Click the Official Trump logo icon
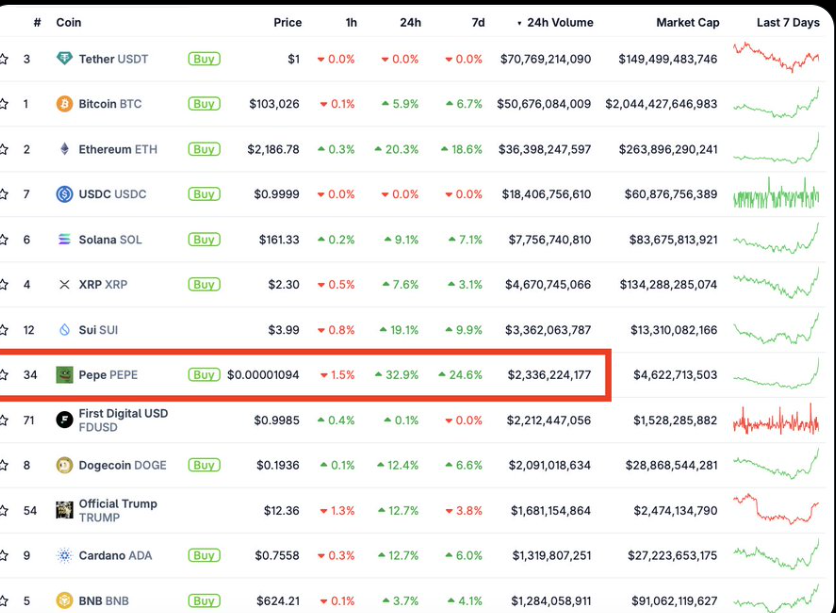The height and width of the screenshot is (613, 836). (x=65, y=510)
